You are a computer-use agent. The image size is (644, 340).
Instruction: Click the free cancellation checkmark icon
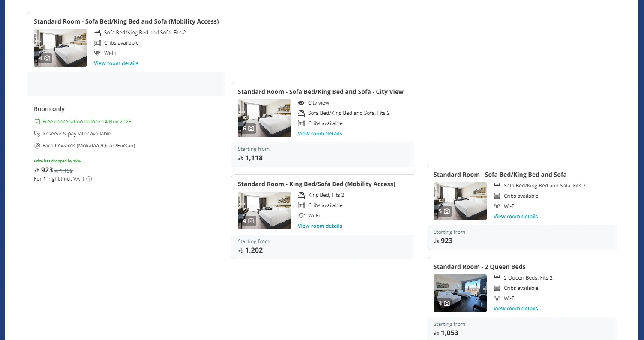click(x=37, y=122)
